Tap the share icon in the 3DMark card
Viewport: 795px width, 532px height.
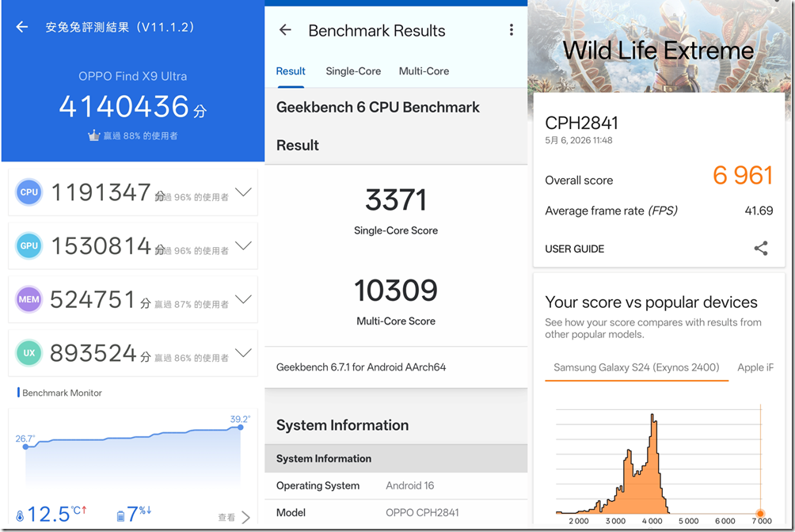click(x=760, y=249)
